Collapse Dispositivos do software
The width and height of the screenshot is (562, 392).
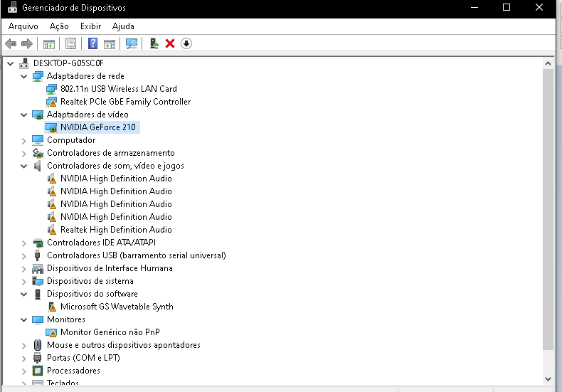(x=24, y=295)
